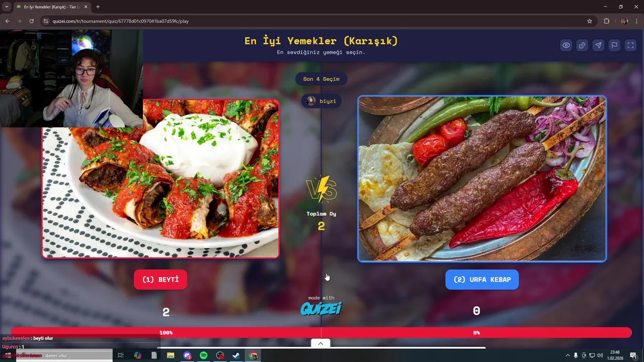Open the volume tray icon
Screen dimensions: 644x362
pyautogui.click(x=600, y=355)
